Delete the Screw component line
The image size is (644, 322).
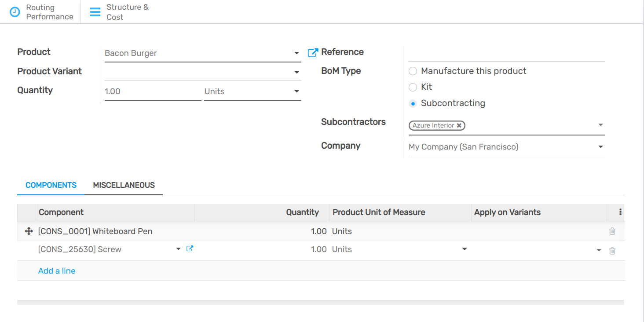pos(612,251)
